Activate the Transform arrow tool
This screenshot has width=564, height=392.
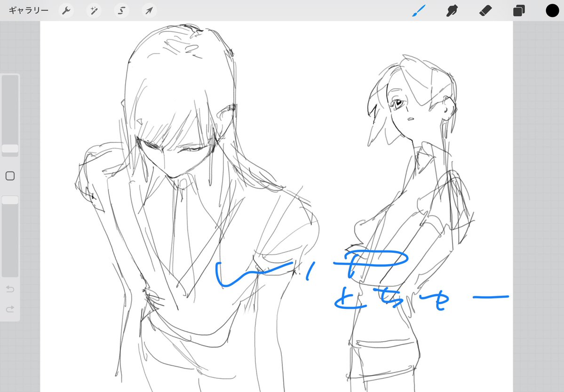[149, 11]
